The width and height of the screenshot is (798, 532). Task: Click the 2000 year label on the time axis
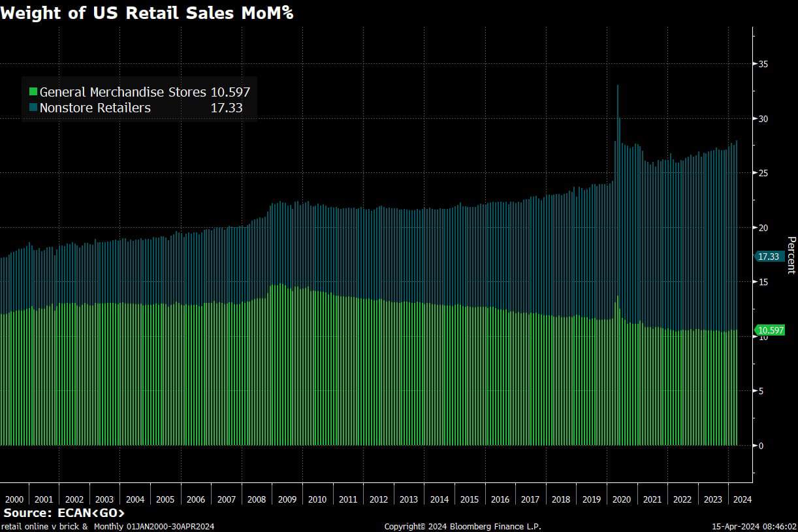click(x=14, y=499)
